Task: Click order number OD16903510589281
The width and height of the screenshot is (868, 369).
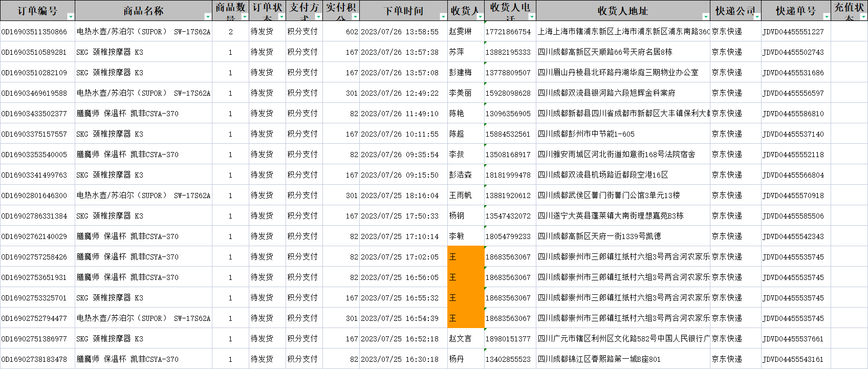Action: [34, 52]
